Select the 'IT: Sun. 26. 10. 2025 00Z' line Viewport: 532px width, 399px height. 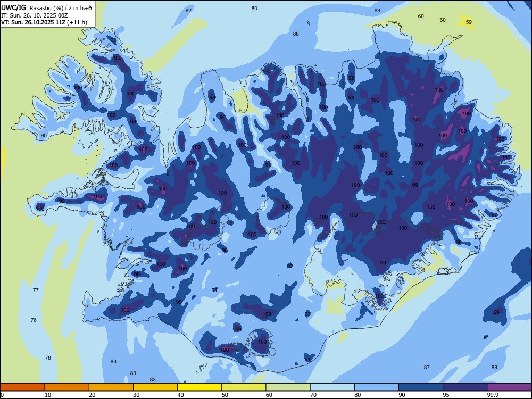pyautogui.click(x=34, y=15)
